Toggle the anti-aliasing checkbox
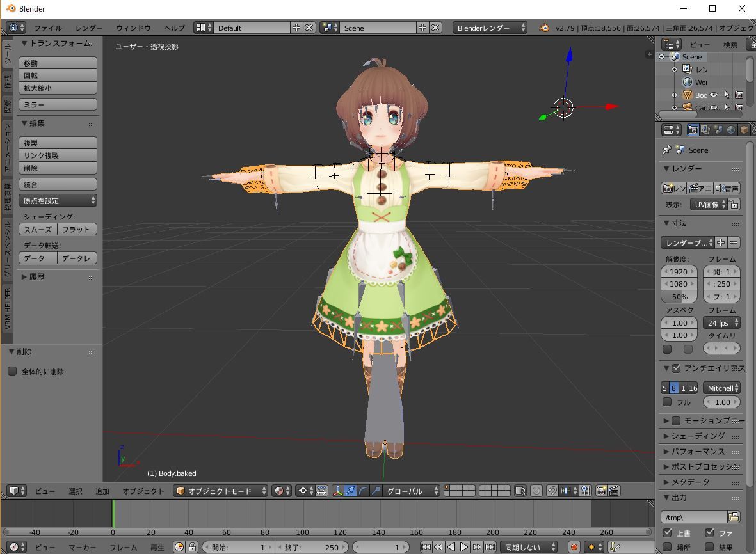Image resolution: width=756 pixels, height=554 pixels. (676, 368)
